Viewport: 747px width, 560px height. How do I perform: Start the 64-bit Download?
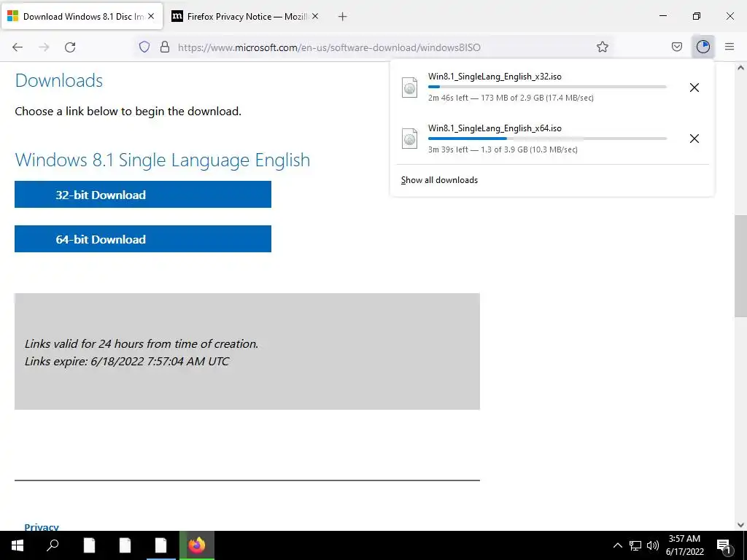pos(143,239)
